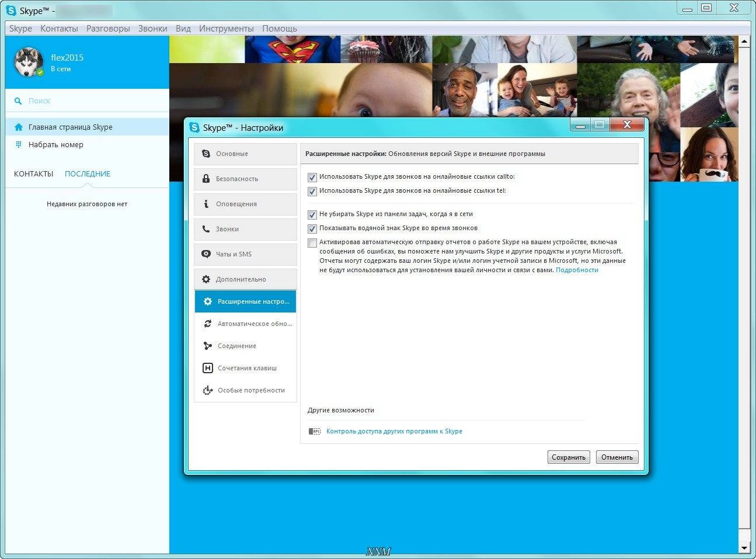The height and width of the screenshot is (559, 756).
Task: Click the smiling man photo in collage
Action: tap(465, 90)
